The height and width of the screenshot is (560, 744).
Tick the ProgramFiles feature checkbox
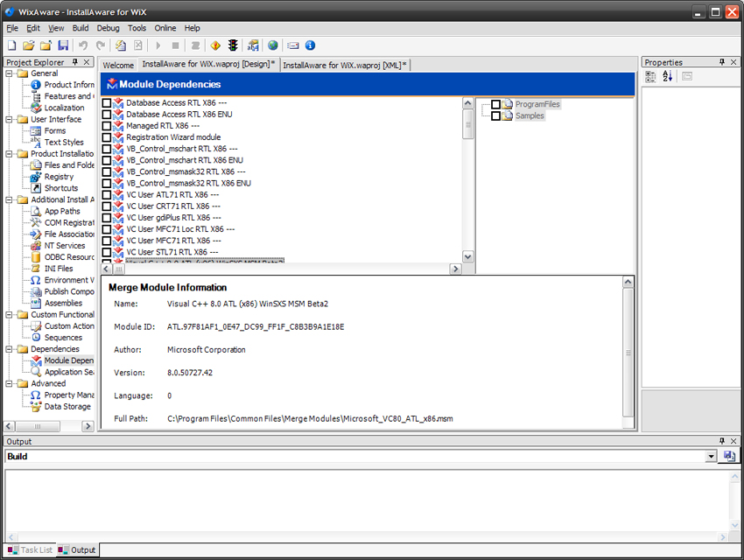click(495, 104)
